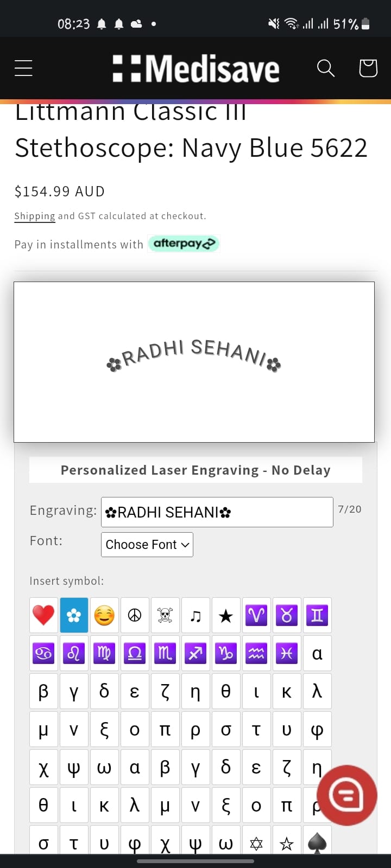Insert the Sagittarius zodiac symbol

(x=195, y=653)
